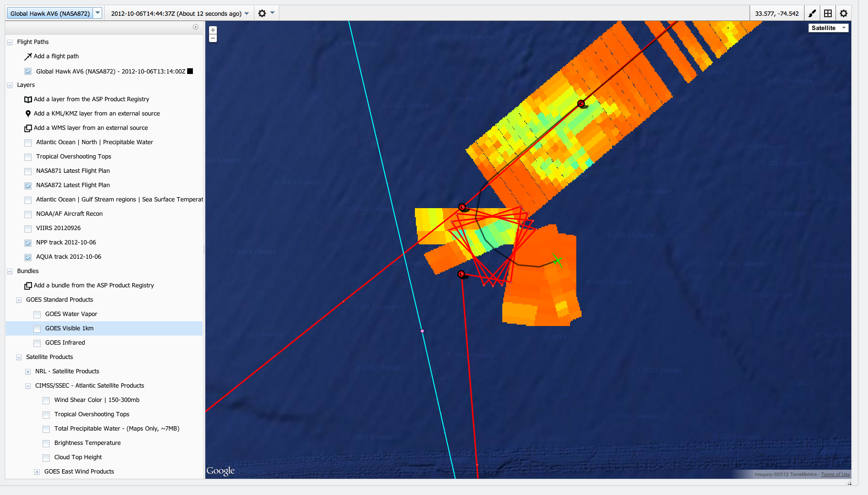Viewport: 868px width, 495px height.
Task: Open the Terms of Use link
Action: (x=835, y=474)
